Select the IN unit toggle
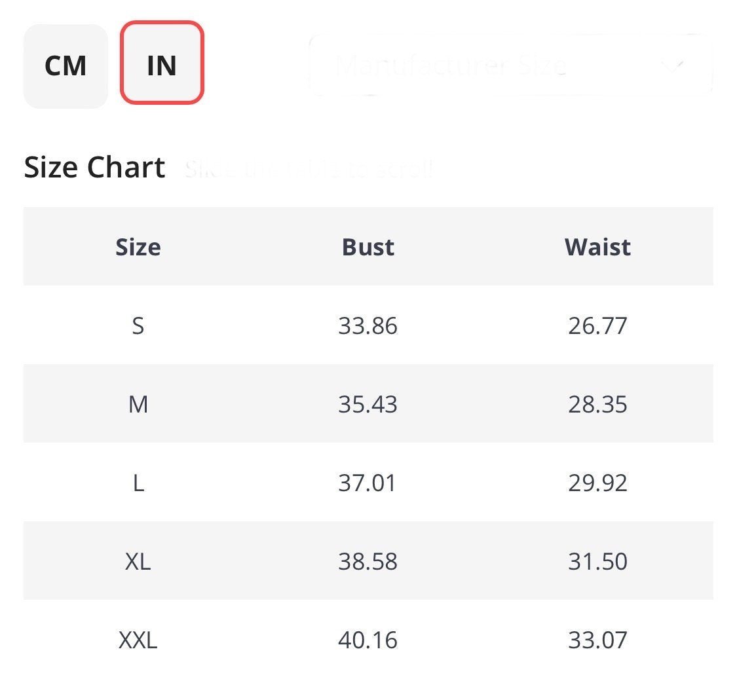 [162, 62]
